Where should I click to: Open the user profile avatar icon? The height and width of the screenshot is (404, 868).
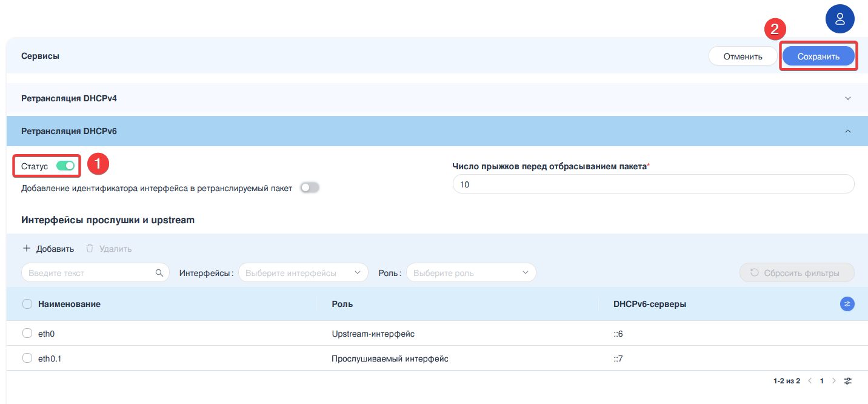click(x=840, y=19)
